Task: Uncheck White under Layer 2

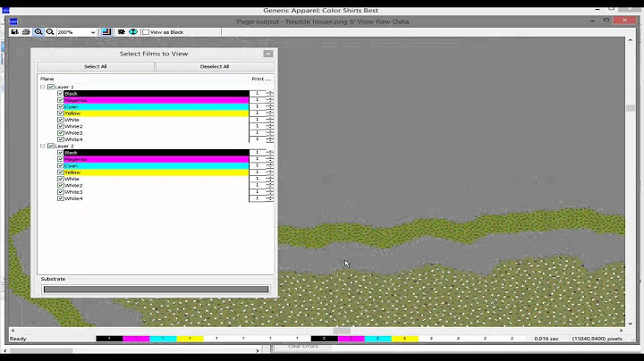Action: 61,179
